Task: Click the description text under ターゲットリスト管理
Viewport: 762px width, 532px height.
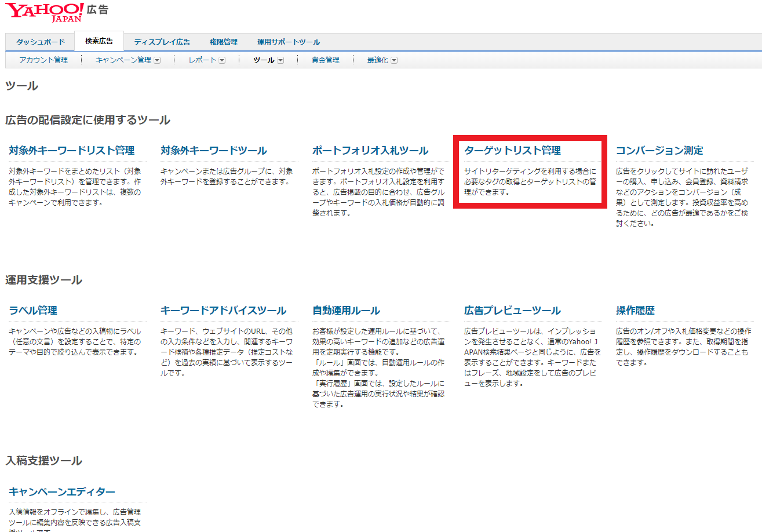Action: coord(530,181)
